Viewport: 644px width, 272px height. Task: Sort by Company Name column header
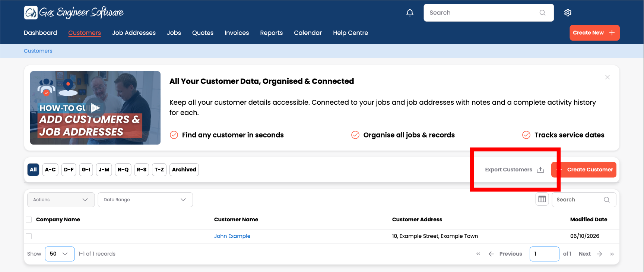[x=58, y=219]
